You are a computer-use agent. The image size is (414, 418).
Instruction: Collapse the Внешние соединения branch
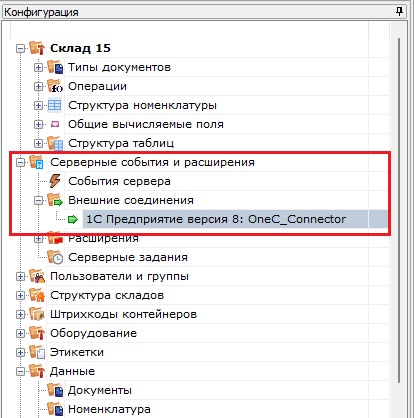38,200
